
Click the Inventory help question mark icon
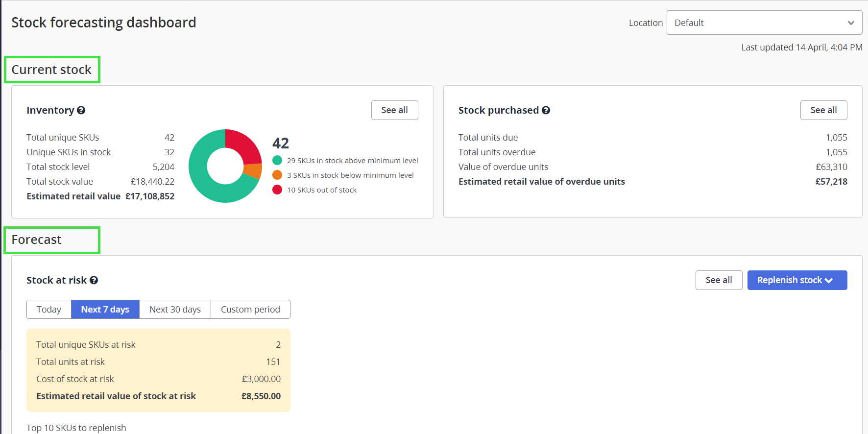pyautogui.click(x=81, y=111)
